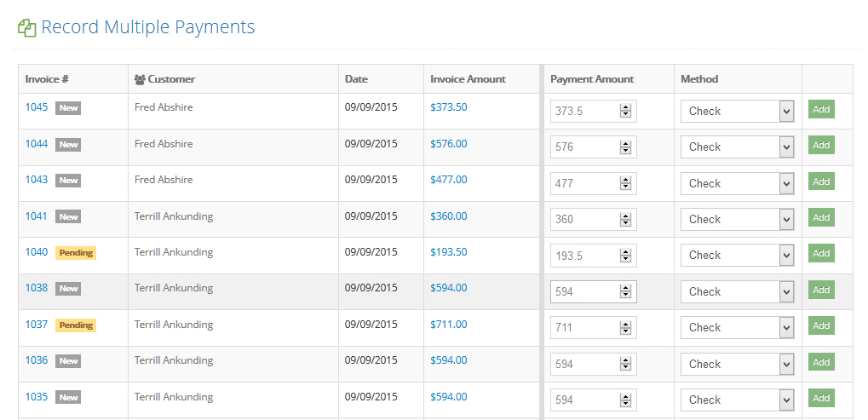Click the $711.00 invoice amount link
Screen dimensions: 868x420
coord(449,325)
